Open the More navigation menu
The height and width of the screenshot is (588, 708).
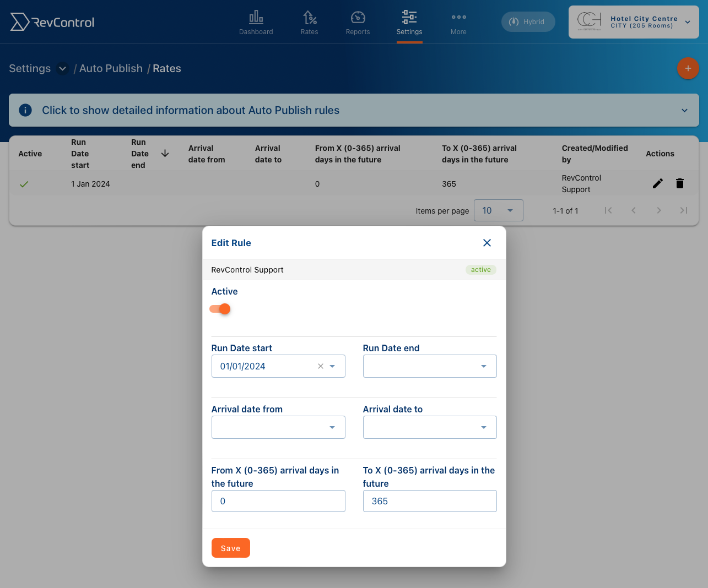coord(458,23)
